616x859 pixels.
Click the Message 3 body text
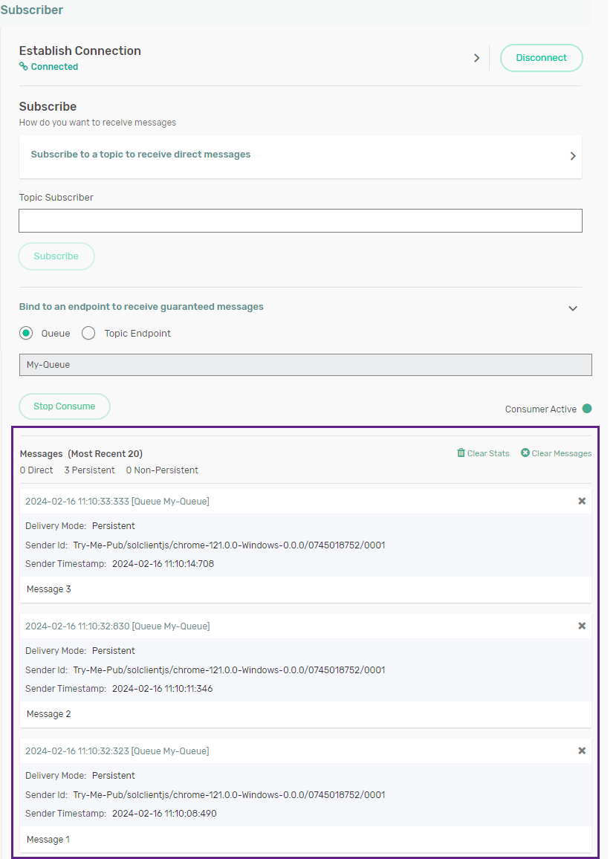[x=48, y=589]
